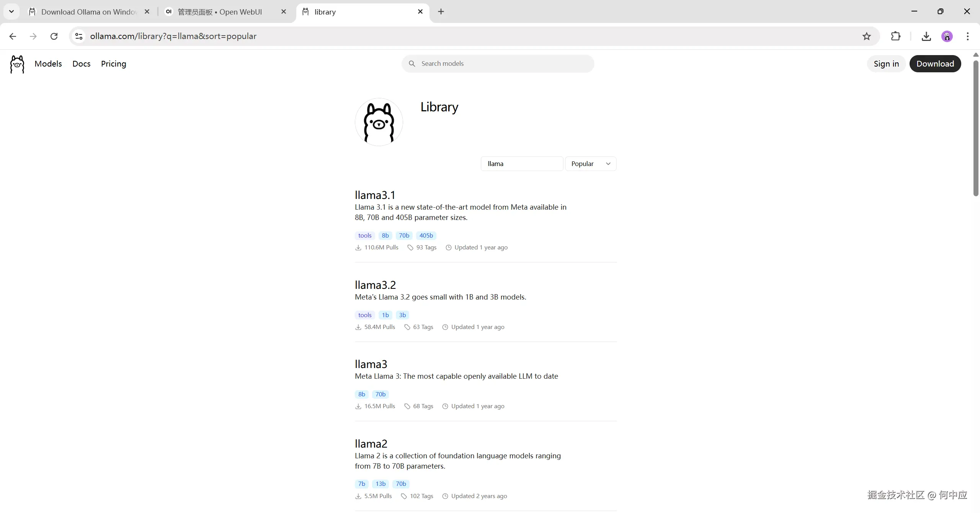The width and height of the screenshot is (980, 513).
Task: Open the Chrome three-dot menu
Action: click(x=967, y=36)
